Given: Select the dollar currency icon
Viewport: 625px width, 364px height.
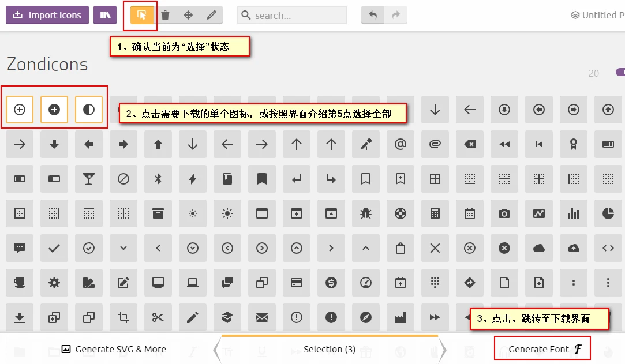Looking at the screenshot, I should click(x=331, y=283).
